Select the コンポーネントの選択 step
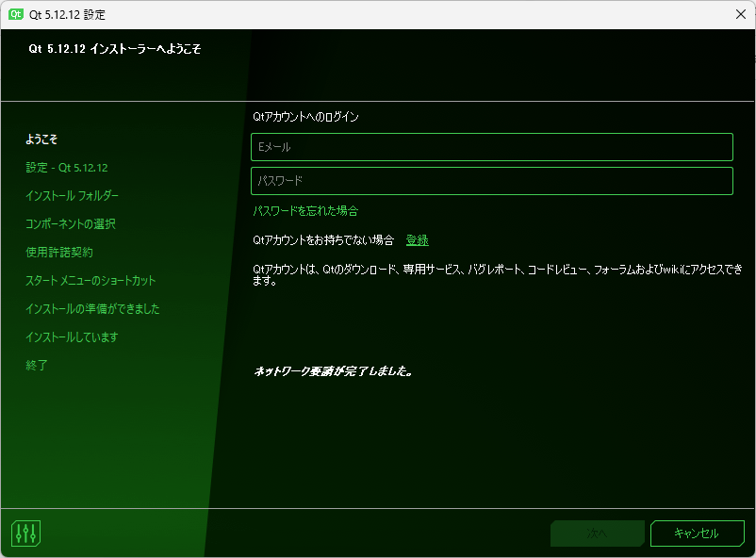Screen dimensions: 756x558 coord(71,224)
